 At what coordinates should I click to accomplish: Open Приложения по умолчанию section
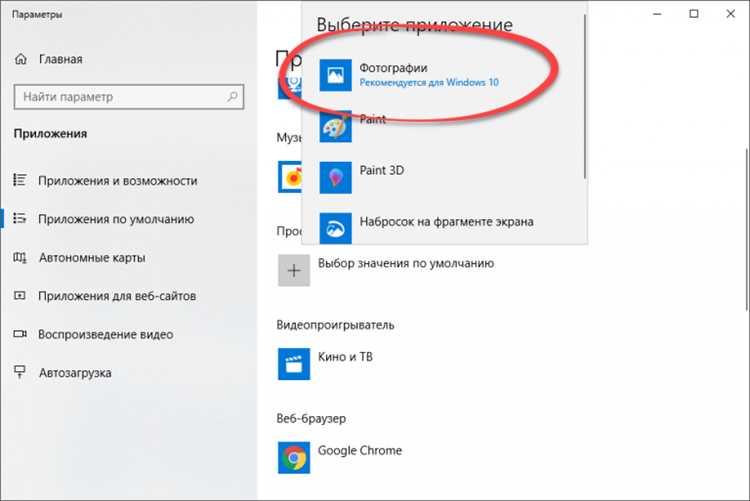click(x=115, y=219)
